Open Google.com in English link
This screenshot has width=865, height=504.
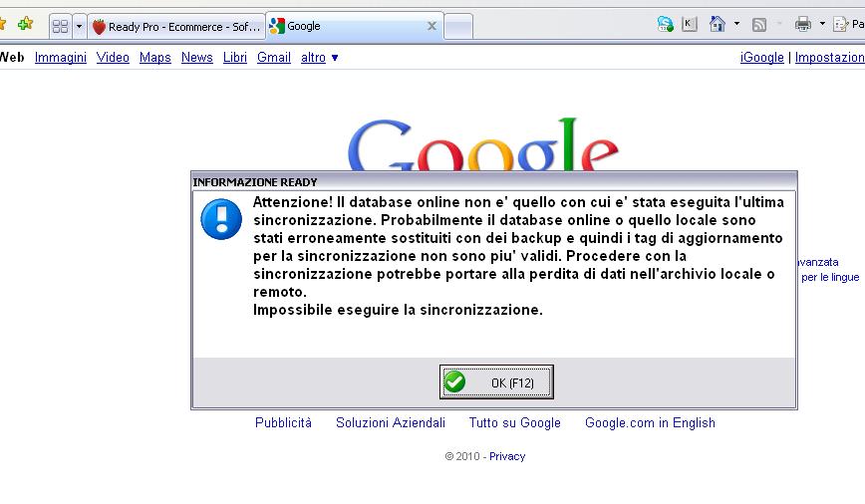pos(650,423)
